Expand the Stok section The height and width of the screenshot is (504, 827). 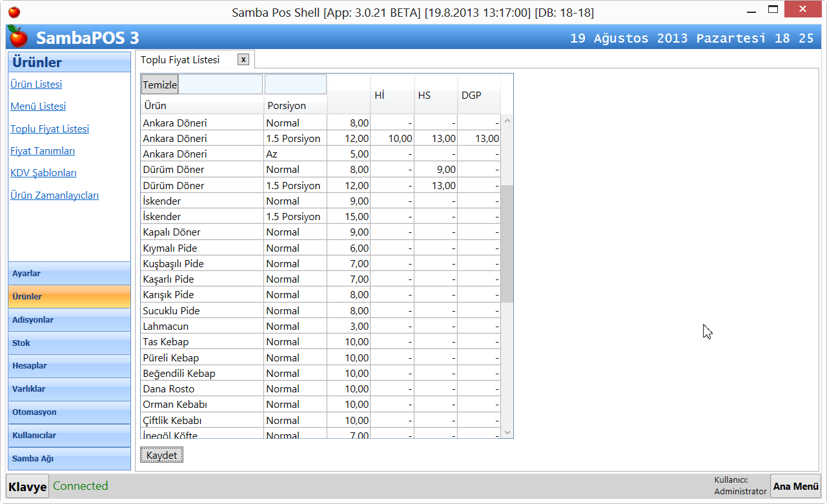69,343
